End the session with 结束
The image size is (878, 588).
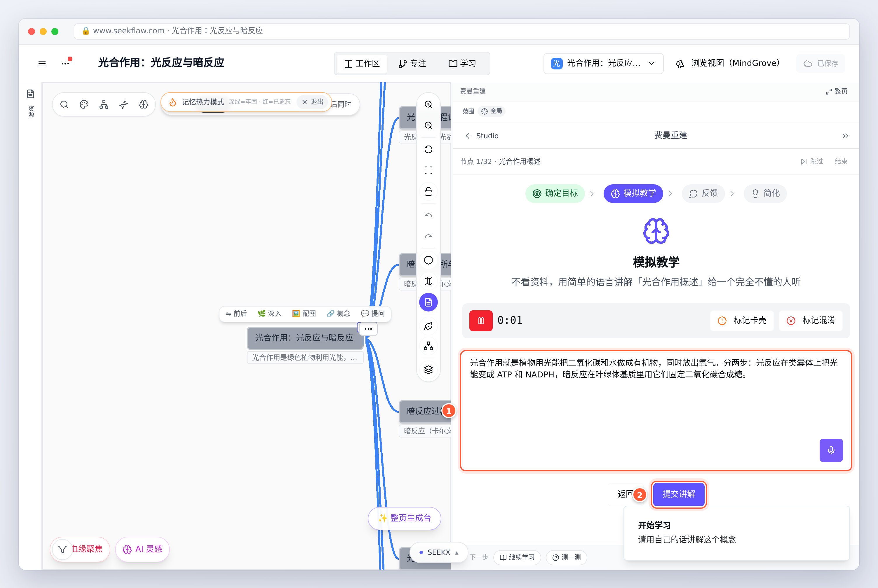(841, 161)
